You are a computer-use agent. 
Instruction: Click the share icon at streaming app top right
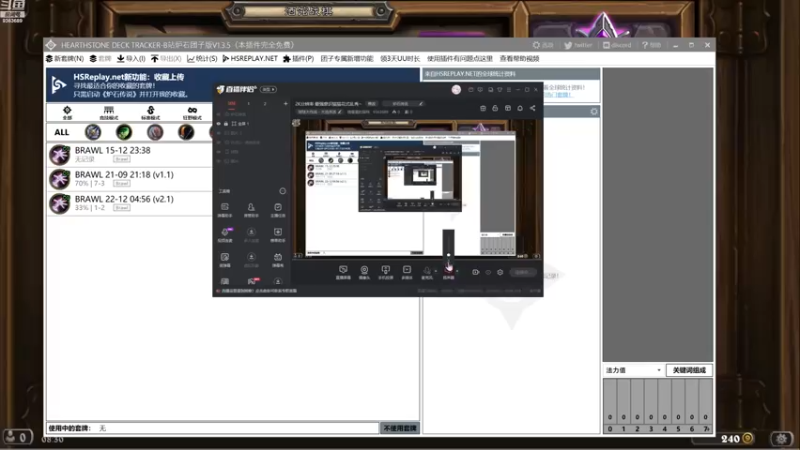pos(533,108)
